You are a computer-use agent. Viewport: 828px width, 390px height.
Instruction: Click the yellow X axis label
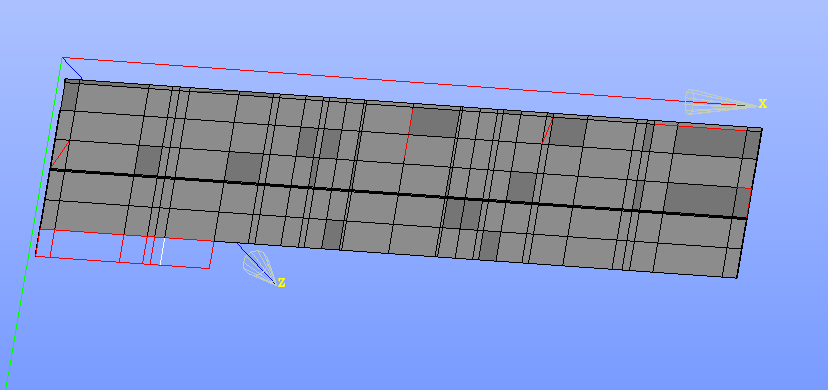[x=763, y=103]
